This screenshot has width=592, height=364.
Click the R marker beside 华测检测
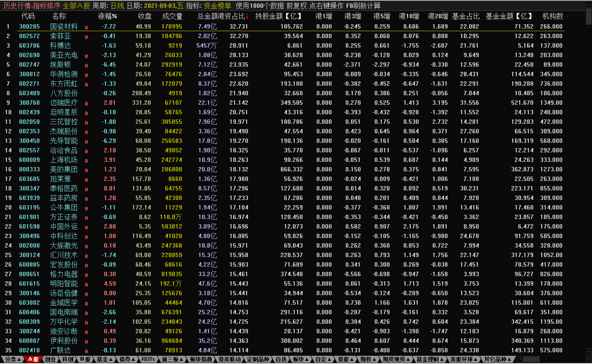[x=87, y=75]
